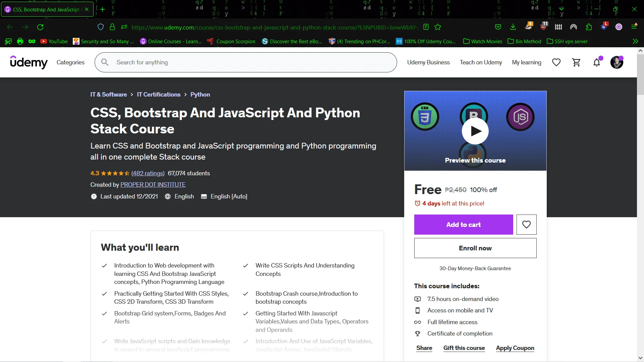Viewport: 644px width, 362px height.
Task: Reload the page with refresh icon
Action: (x=40, y=27)
